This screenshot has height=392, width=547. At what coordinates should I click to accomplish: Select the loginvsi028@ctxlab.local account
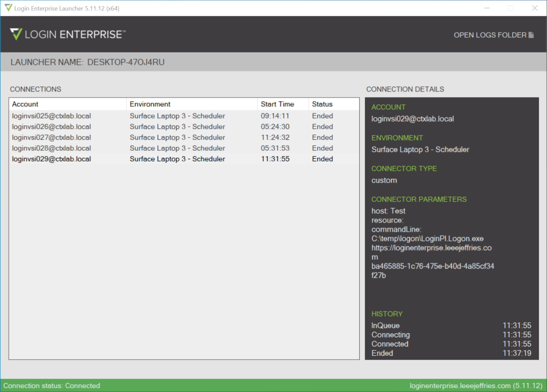coord(51,148)
